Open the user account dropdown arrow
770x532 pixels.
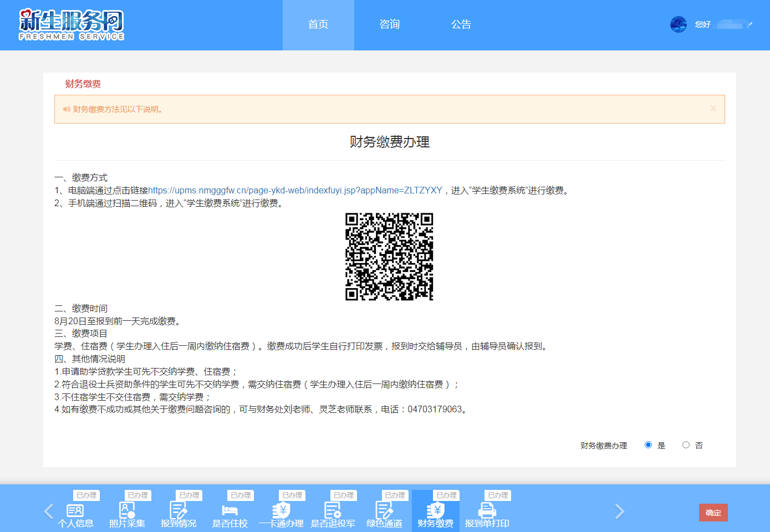click(x=750, y=24)
